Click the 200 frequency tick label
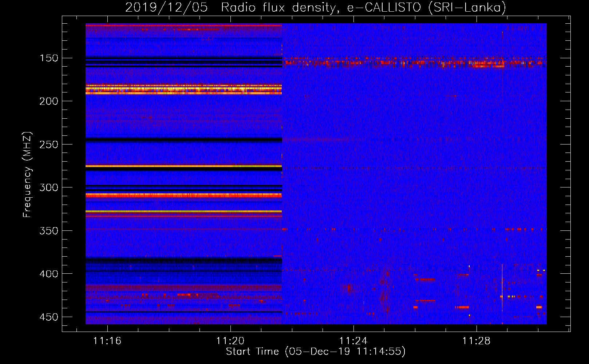Image resolution: width=589 pixels, height=364 pixels. tap(49, 101)
